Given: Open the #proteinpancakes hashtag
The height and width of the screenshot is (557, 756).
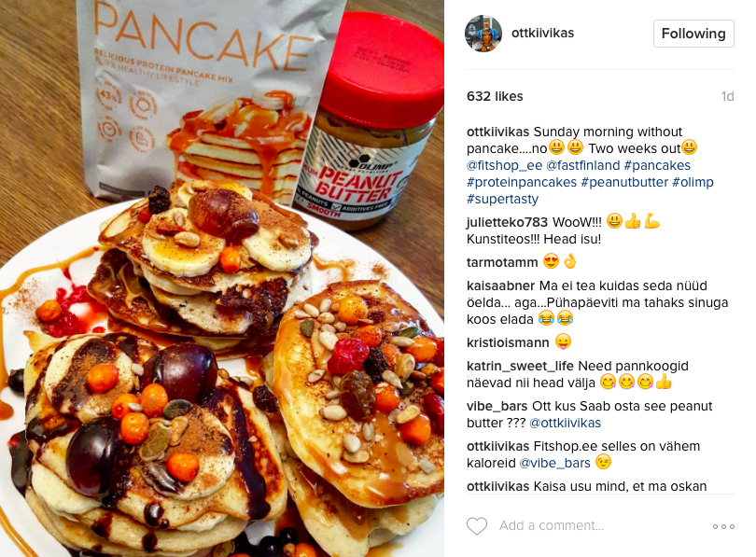Looking at the screenshot, I should (x=522, y=182).
